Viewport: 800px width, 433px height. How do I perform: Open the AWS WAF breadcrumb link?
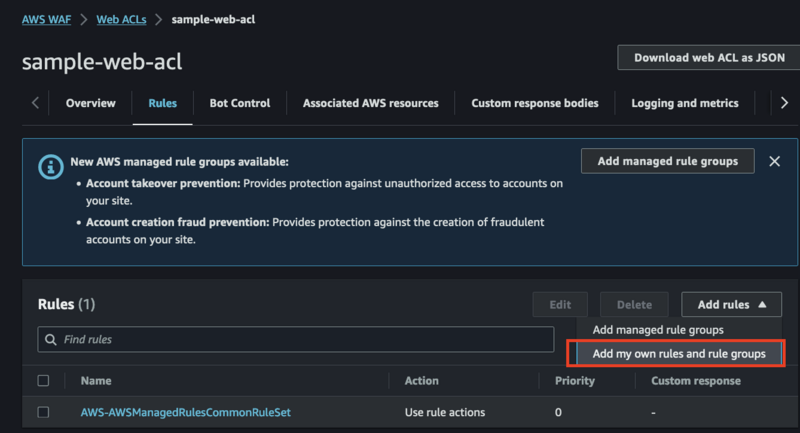pos(46,19)
